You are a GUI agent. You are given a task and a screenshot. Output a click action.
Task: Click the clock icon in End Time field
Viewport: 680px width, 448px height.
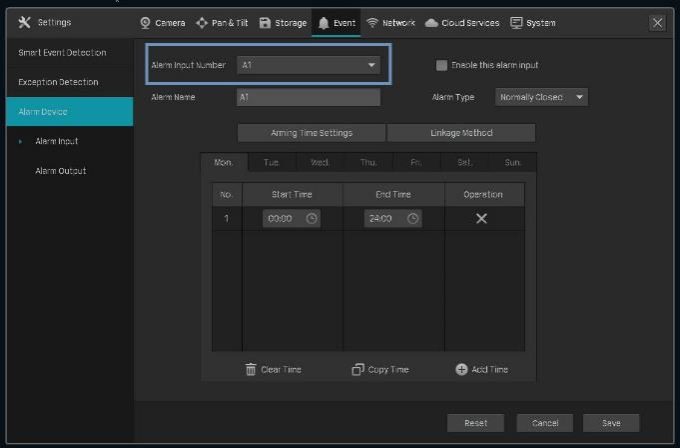coord(412,219)
